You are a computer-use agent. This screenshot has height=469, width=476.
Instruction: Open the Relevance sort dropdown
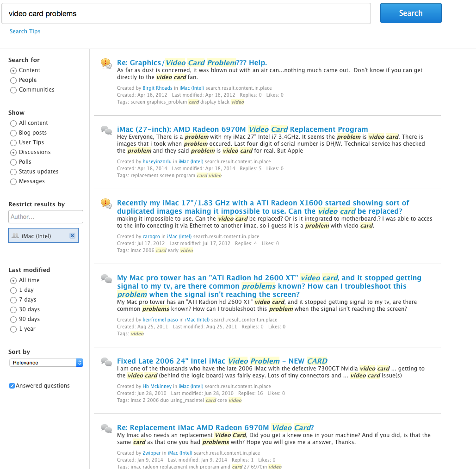46,363
